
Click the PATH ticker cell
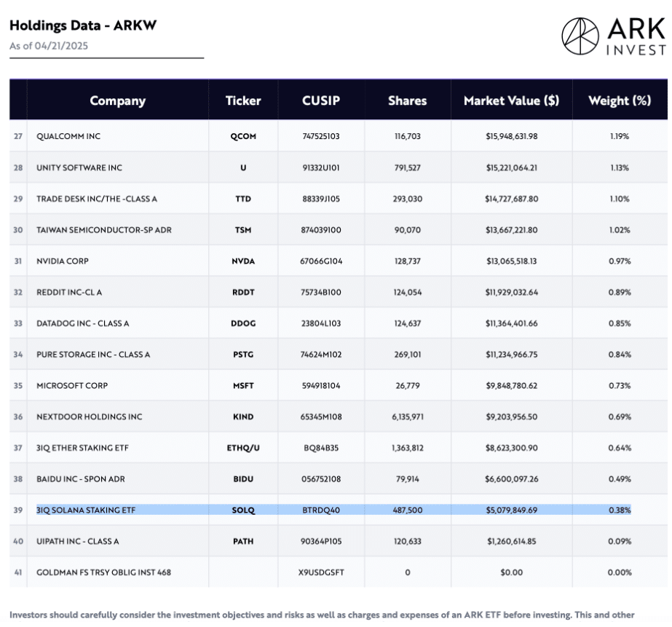point(243,541)
